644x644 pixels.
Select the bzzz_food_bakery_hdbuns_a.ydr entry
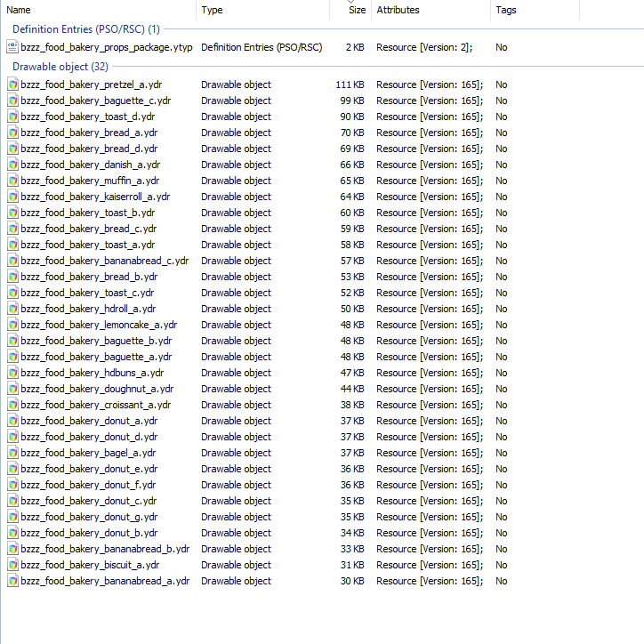pos(257,373)
